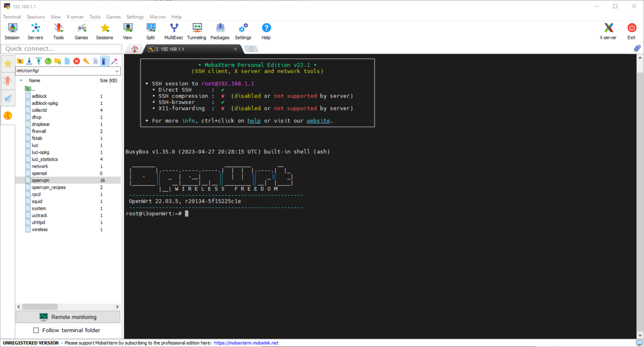Click the website link in terminal banner
This screenshot has height=347, width=644.
[318, 121]
